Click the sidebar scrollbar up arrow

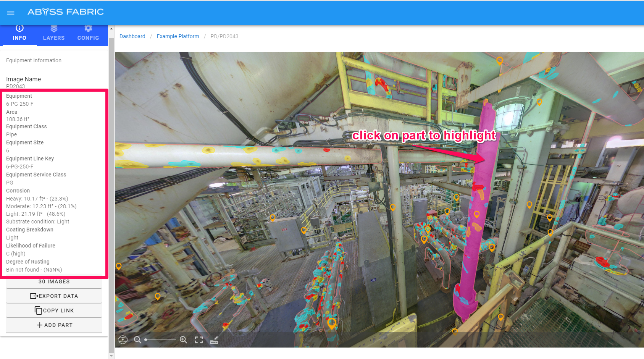[x=111, y=29]
